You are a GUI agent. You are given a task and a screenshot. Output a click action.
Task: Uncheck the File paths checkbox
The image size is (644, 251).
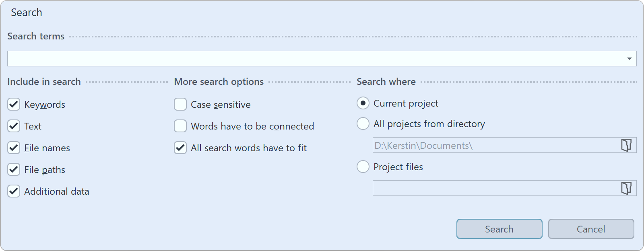click(13, 169)
